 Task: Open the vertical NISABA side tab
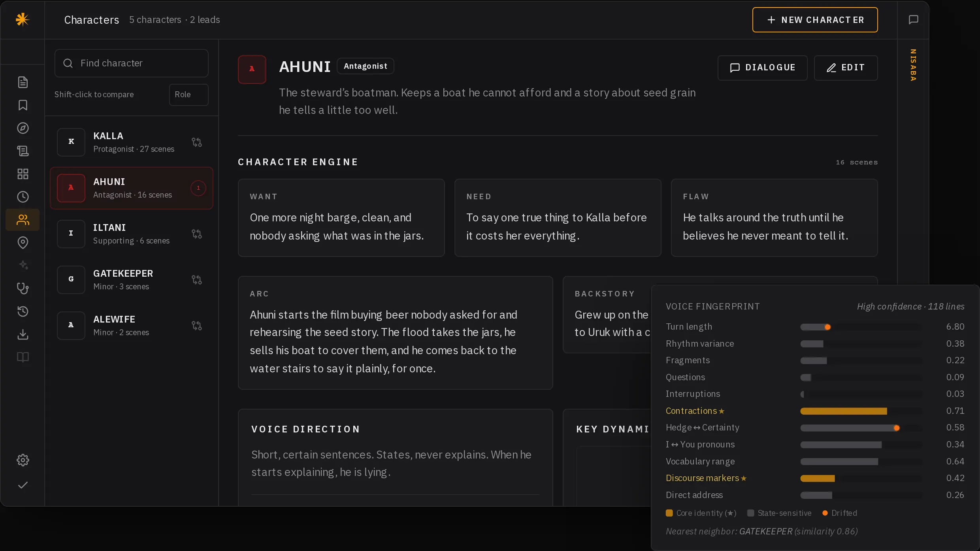(913, 65)
